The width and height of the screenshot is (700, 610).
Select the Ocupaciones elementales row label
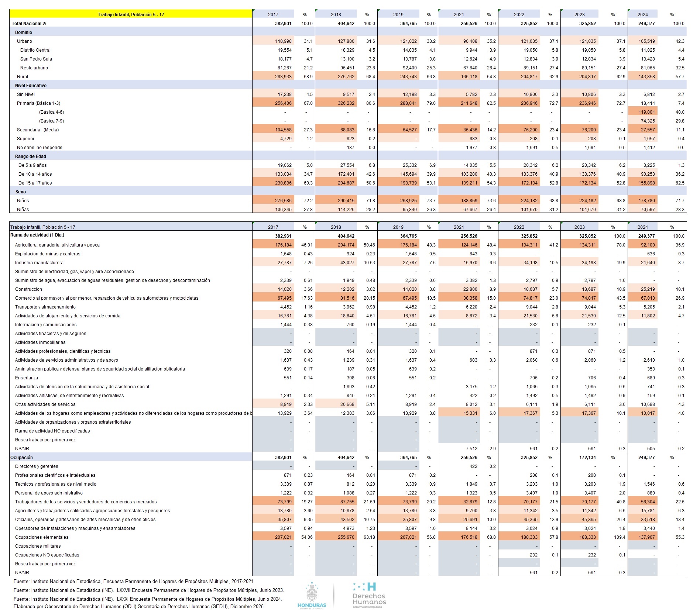[x=42, y=537]
